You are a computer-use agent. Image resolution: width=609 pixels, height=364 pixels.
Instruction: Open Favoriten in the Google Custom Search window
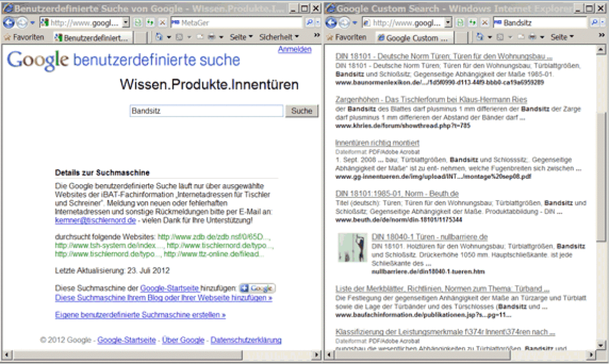(x=346, y=37)
